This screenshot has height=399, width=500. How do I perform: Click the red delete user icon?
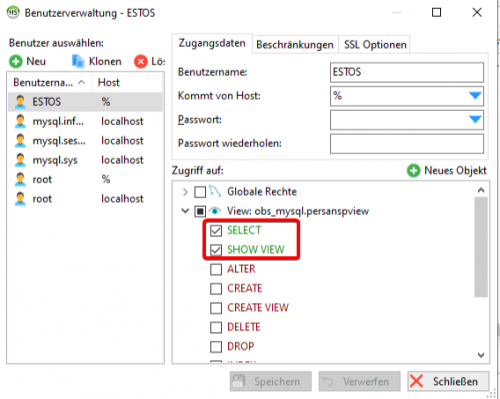(x=141, y=62)
